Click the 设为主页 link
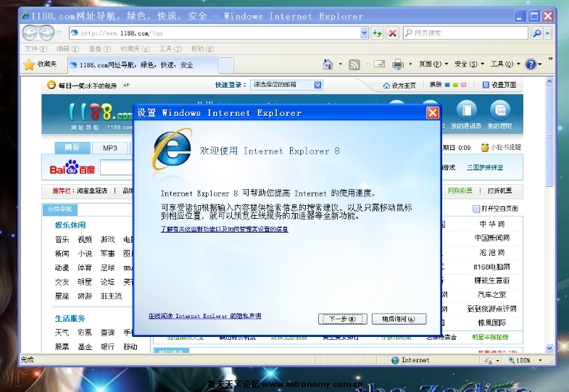Screen dimensions: 569x392 (399, 86)
